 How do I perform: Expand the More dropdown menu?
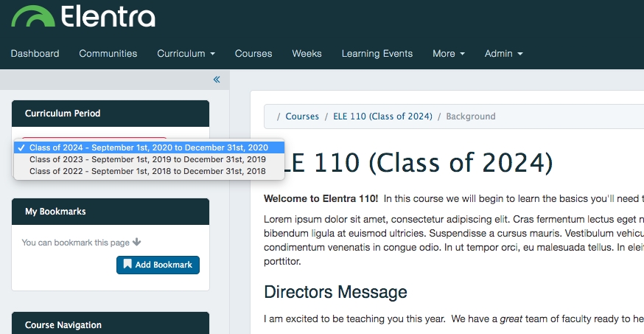coord(449,53)
